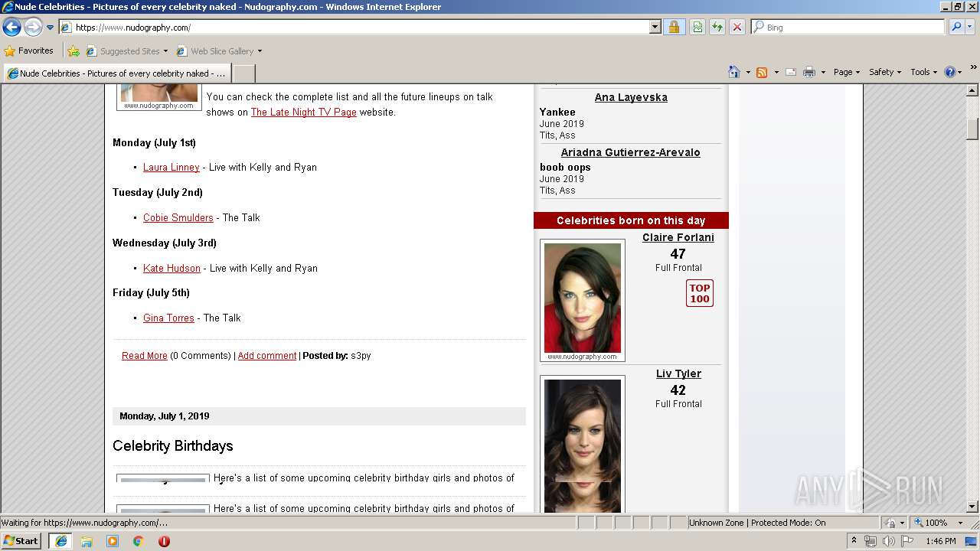Open the Cobie Smulders link

(178, 217)
